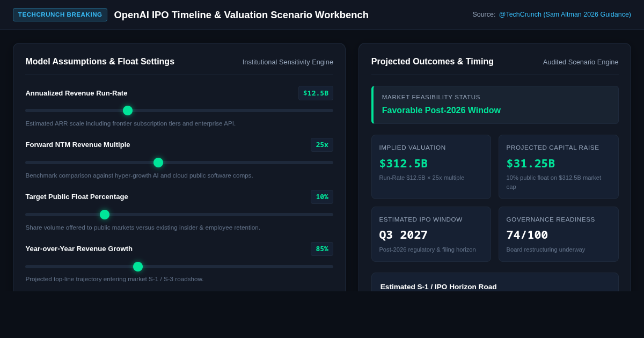This screenshot has width=644, height=338.
Task: Click the Forward NTM Revenue Multiple label
Action: tap(78, 145)
